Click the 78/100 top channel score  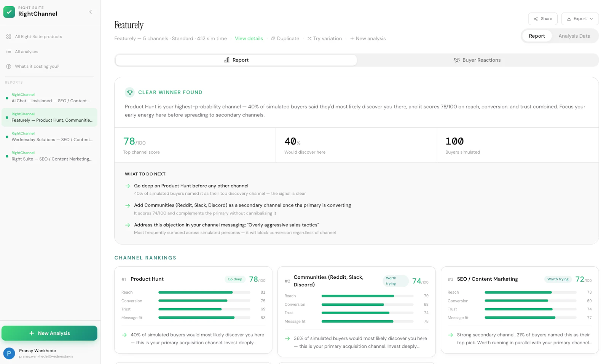[x=134, y=141]
